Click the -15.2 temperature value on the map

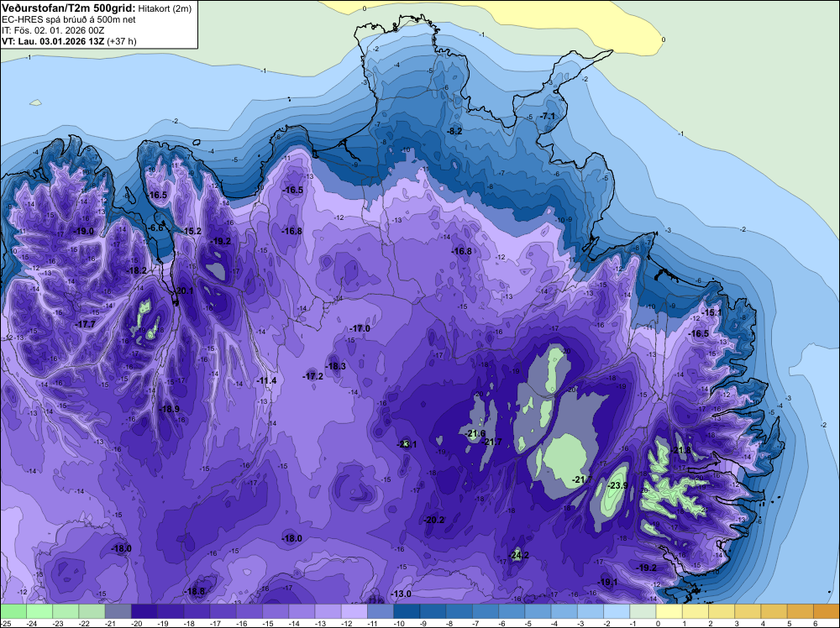click(192, 231)
